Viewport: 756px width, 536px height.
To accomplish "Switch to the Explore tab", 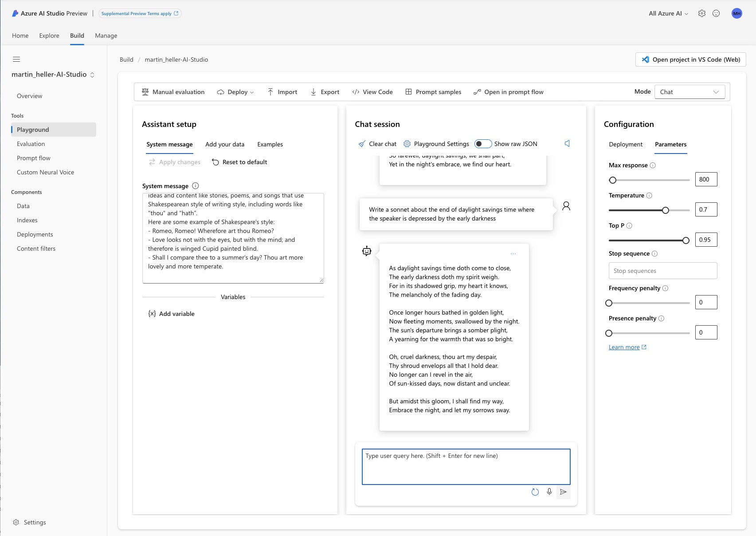I will tap(49, 35).
